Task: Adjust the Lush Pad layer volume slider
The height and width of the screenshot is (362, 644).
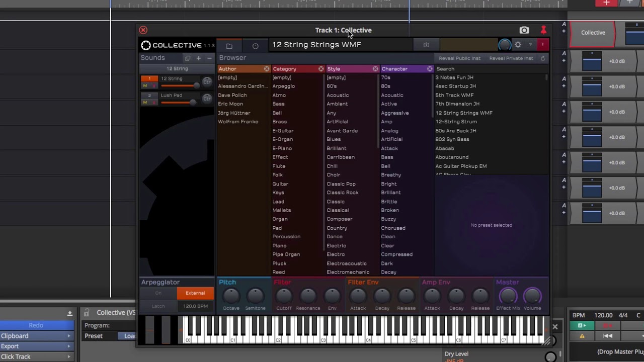Action: tap(179, 103)
